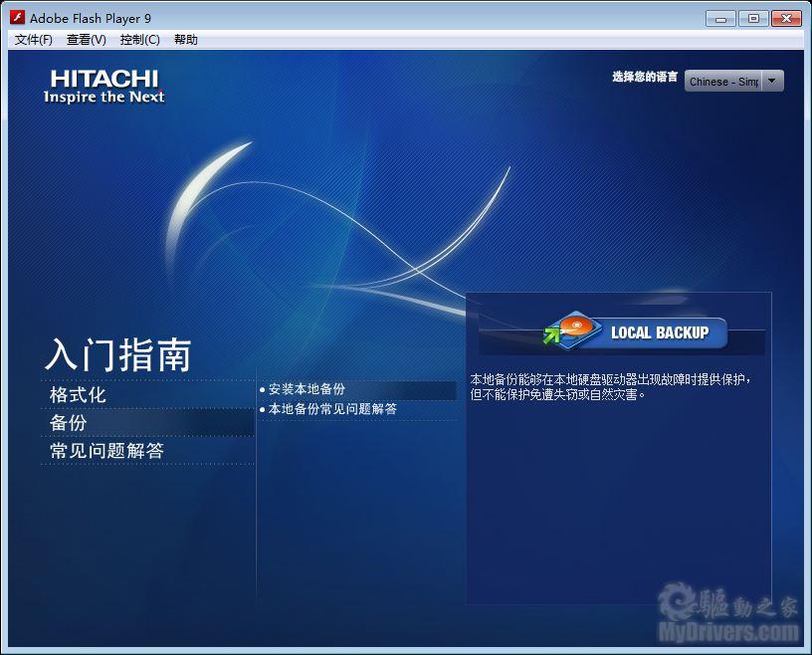
Task: Click the 入门指南 heading
Action: coord(117,354)
